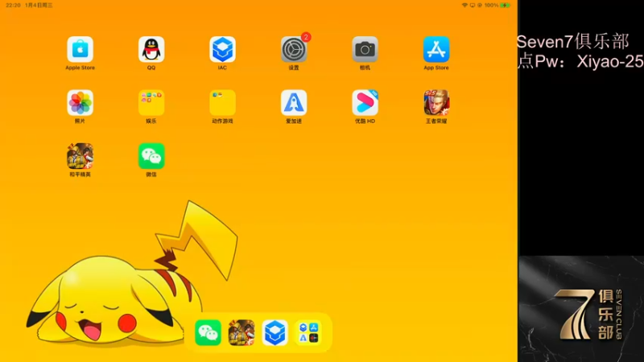Launch the 爱加速 rocket app
The height and width of the screenshot is (362, 644).
pyautogui.click(x=294, y=103)
